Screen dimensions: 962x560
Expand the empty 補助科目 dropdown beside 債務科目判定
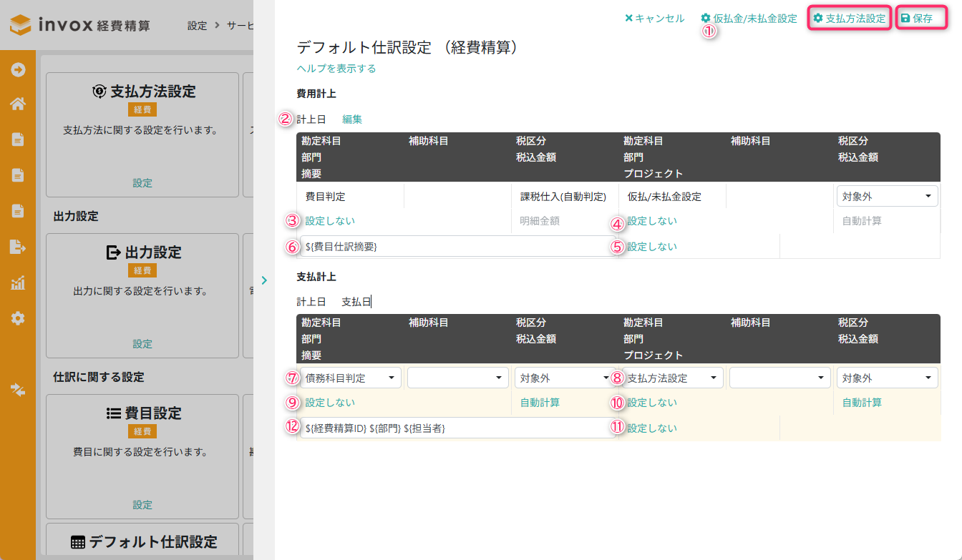pyautogui.click(x=457, y=378)
